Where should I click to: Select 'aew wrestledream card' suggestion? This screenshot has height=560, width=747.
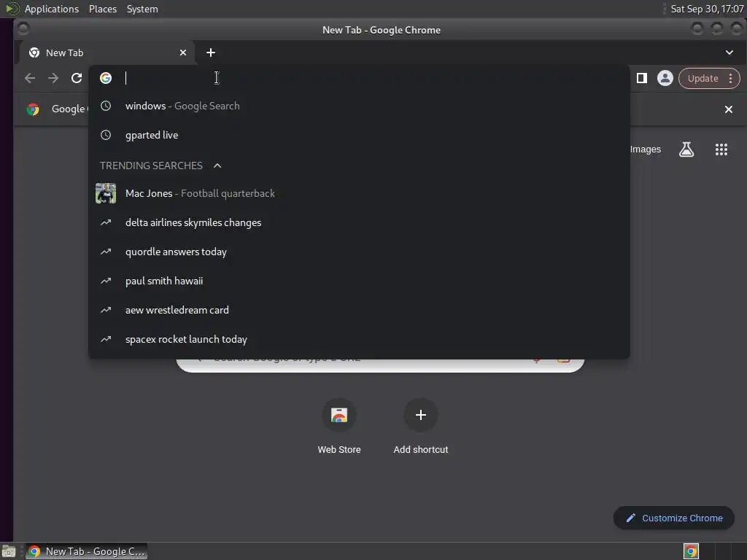tap(359, 310)
